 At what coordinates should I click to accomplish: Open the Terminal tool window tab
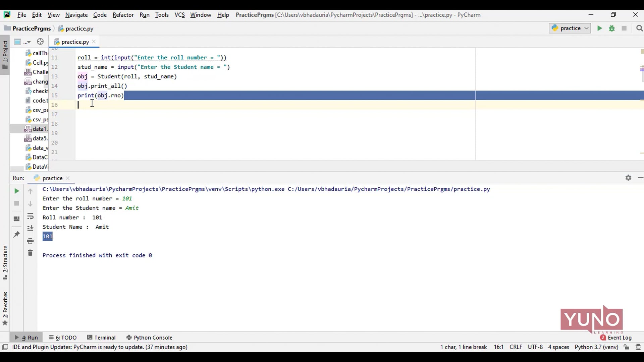pyautogui.click(x=101, y=338)
